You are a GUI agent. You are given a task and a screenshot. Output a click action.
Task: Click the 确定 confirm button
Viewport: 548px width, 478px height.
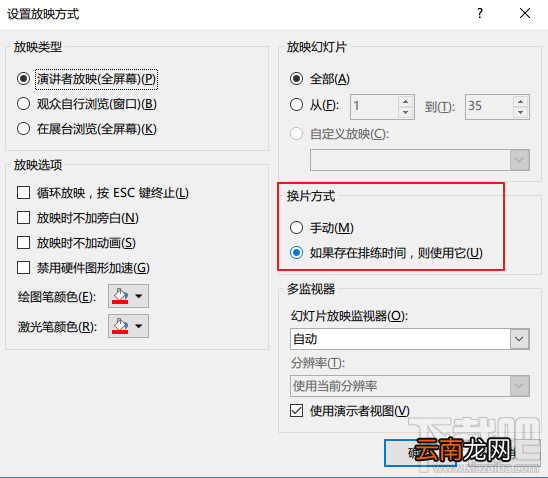[x=420, y=453]
